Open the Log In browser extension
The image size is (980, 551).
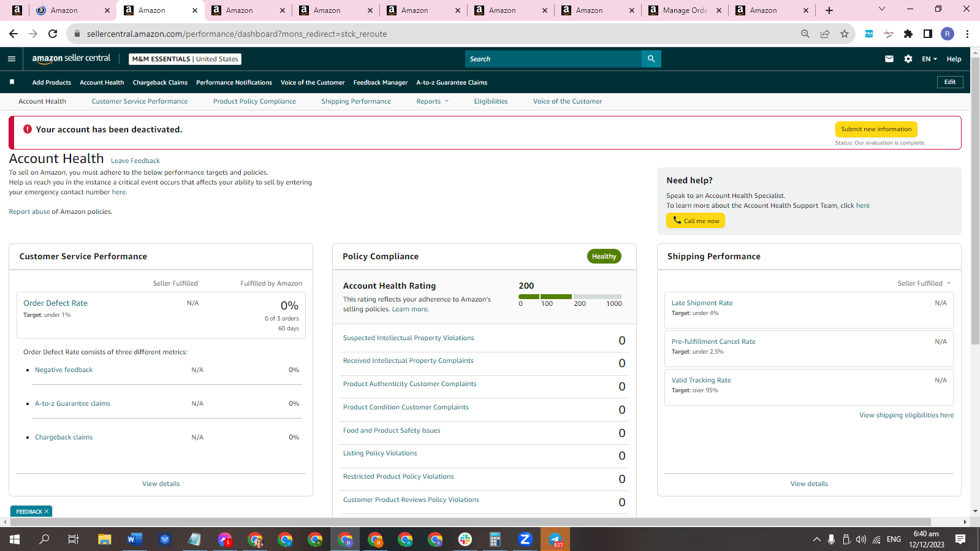tap(889, 34)
